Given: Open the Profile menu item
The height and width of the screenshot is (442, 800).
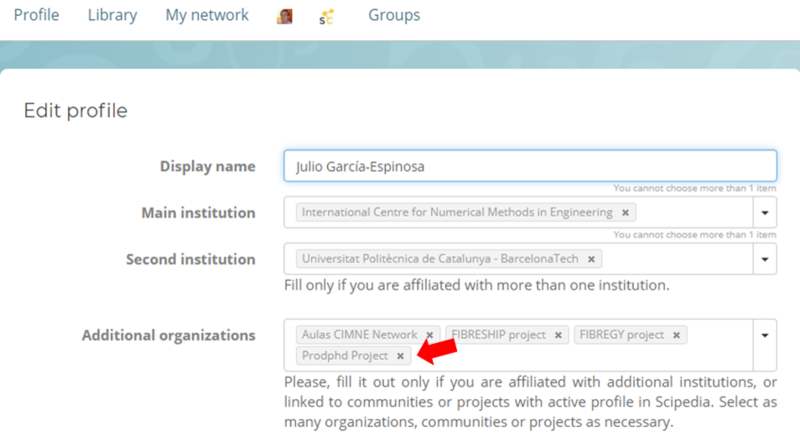Looking at the screenshot, I should 36,15.
